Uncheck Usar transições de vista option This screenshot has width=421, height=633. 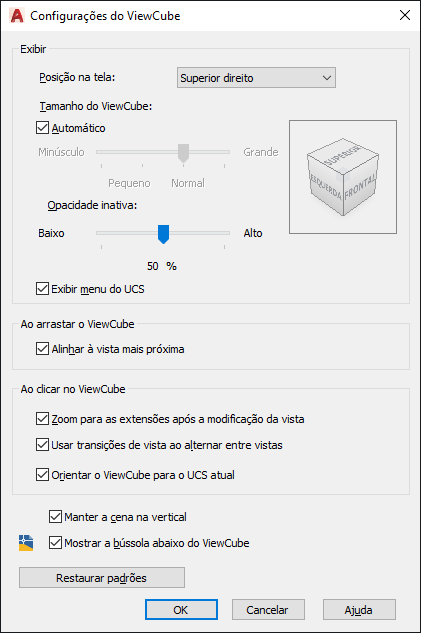tap(42, 444)
